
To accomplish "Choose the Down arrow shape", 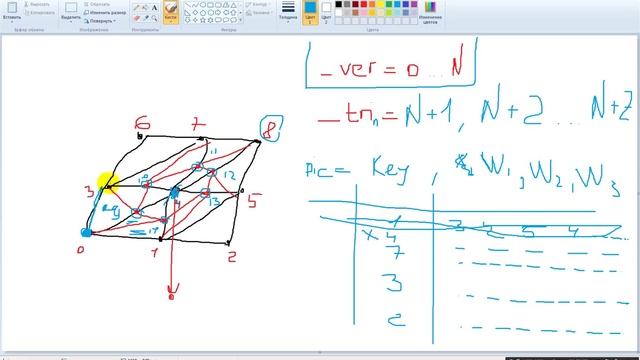I will click(x=187, y=20).
